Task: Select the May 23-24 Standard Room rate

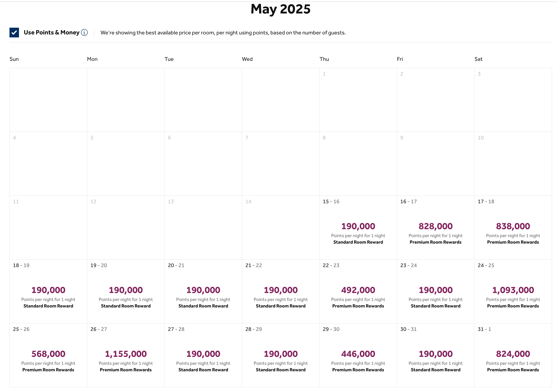Action: [x=435, y=292]
